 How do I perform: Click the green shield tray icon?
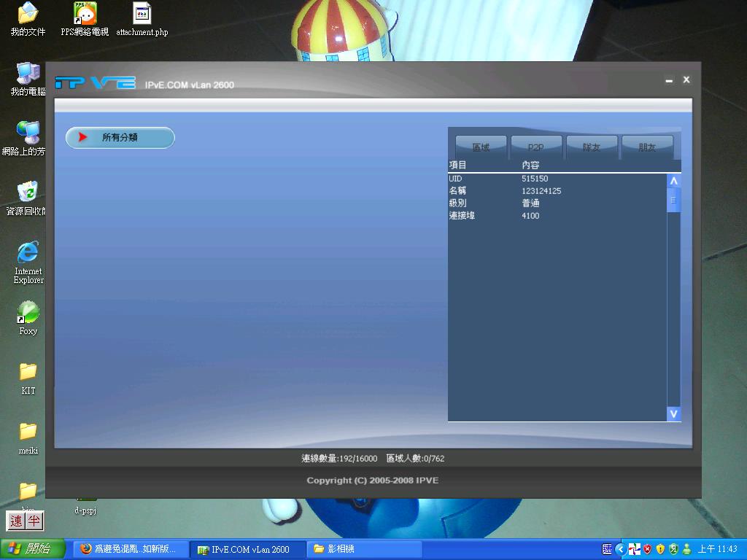(673, 549)
